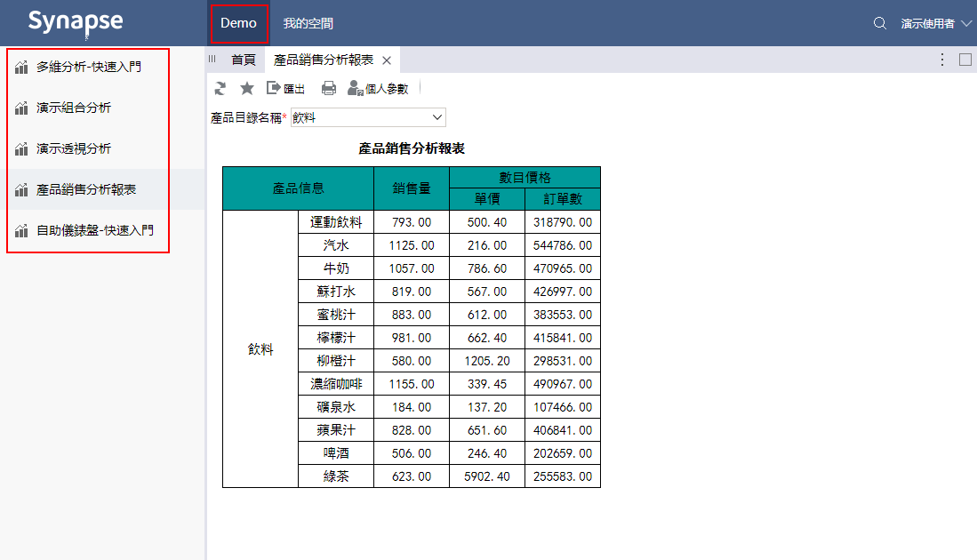Open the 演示使用者 user menu

click(x=936, y=23)
